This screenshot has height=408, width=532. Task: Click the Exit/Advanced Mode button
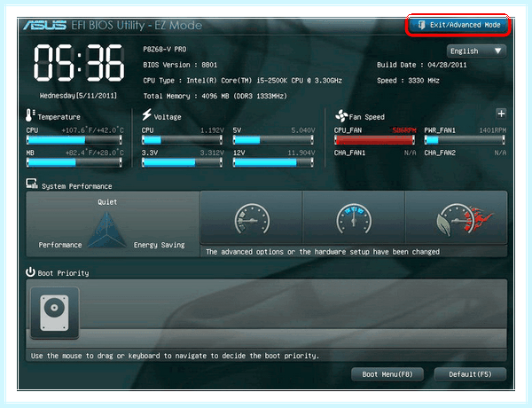(x=458, y=25)
